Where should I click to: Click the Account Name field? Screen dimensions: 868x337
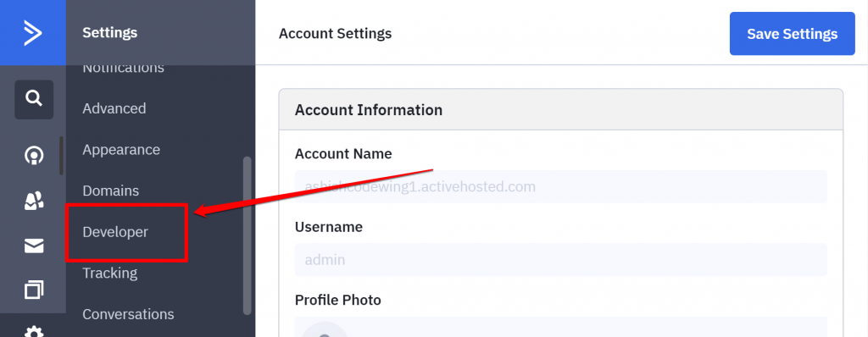coord(561,186)
